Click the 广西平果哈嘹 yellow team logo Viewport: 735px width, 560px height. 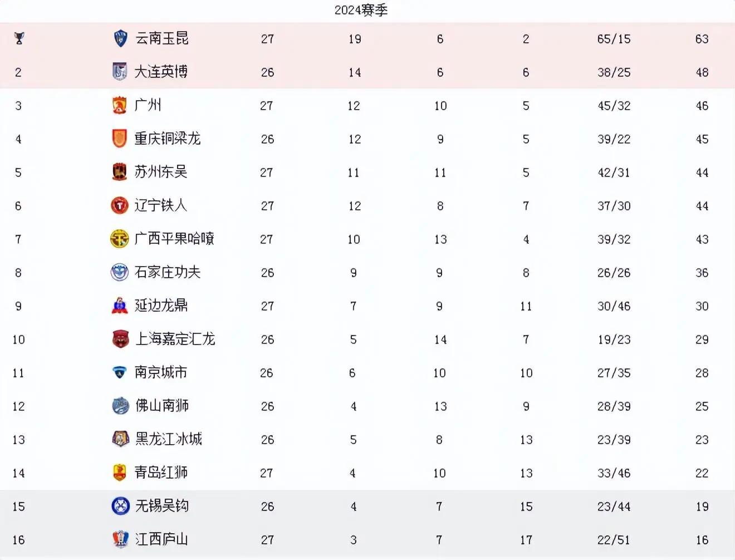click(120, 239)
